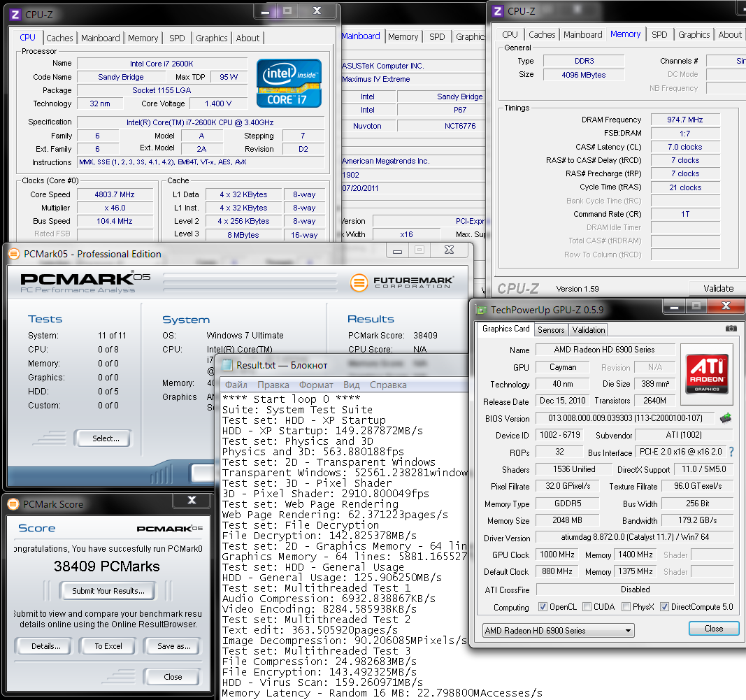Open the Правка menu in Notepad
Screen dimensions: 746x700
(273, 385)
